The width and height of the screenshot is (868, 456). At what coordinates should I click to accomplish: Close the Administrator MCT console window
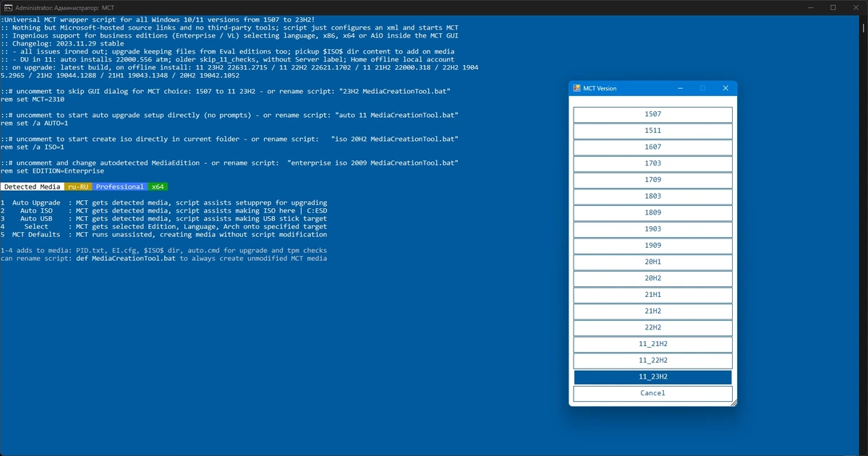(856, 7)
